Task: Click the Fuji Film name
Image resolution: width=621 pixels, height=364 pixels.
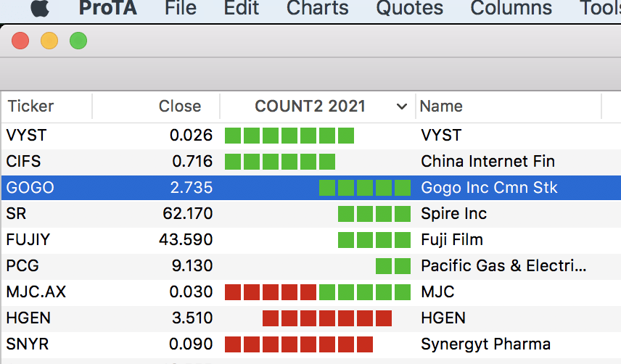Action: [452, 240]
